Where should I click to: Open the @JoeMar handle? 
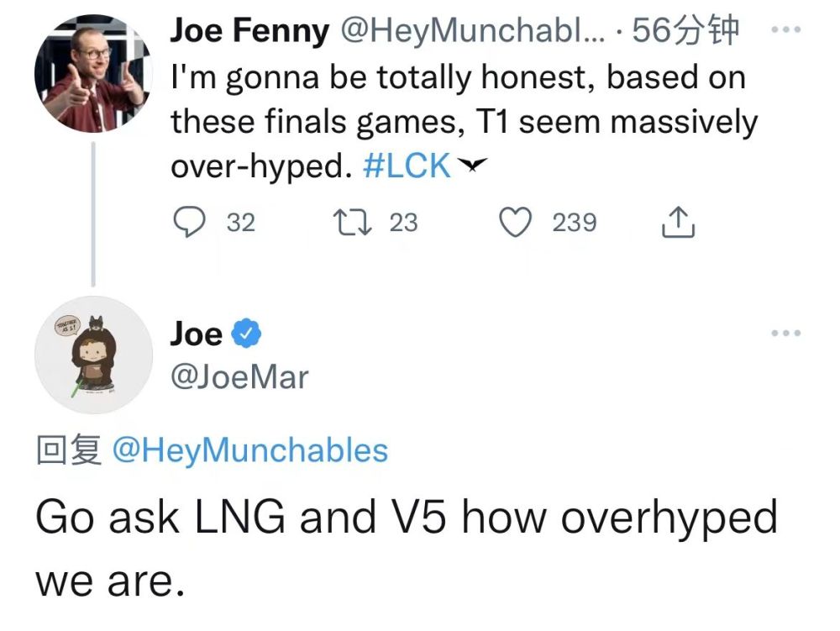(239, 377)
